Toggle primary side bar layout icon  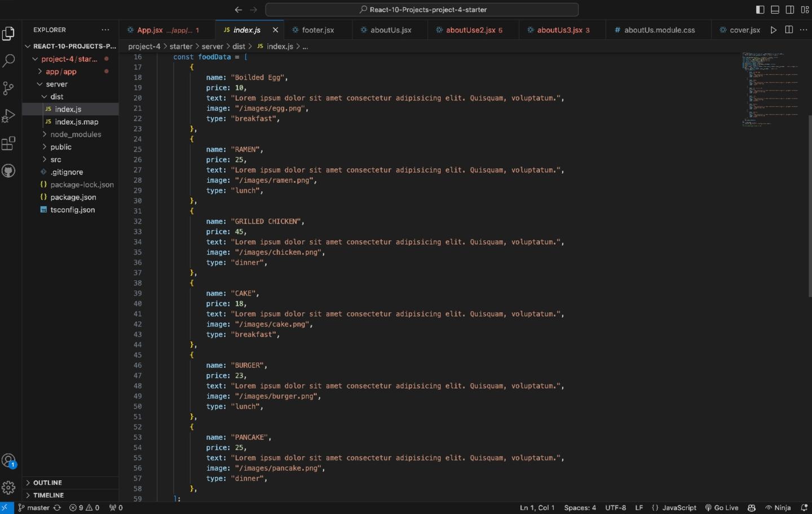(x=760, y=10)
